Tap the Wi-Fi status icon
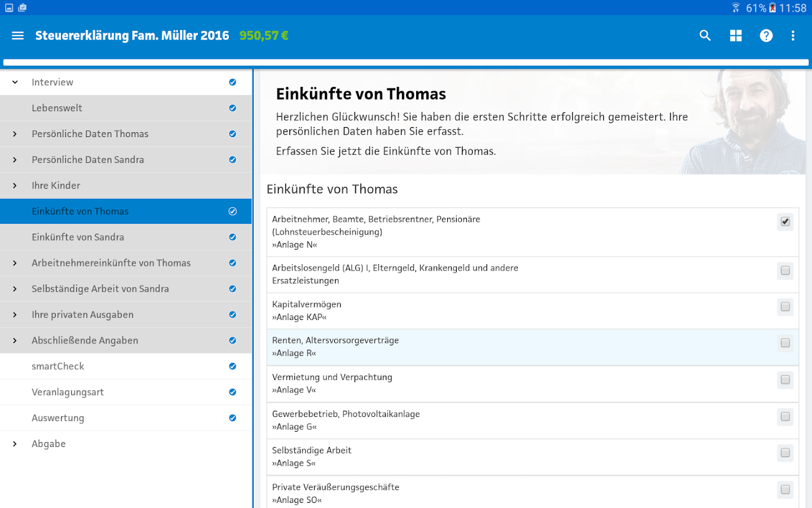 tap(735, 7)
